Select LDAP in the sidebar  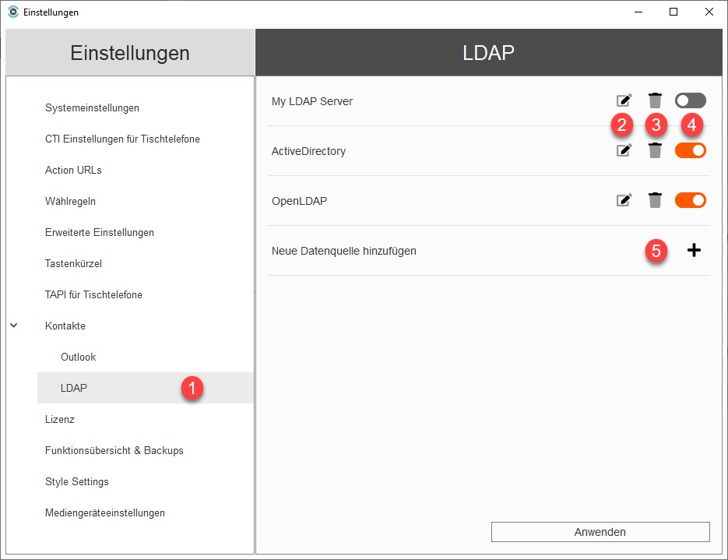click(x=145, y=388)
